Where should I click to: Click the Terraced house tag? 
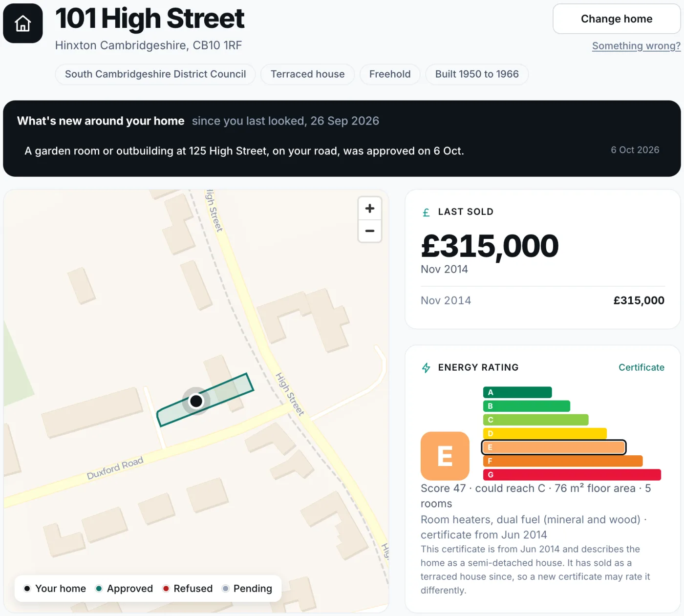coord(308,74)
